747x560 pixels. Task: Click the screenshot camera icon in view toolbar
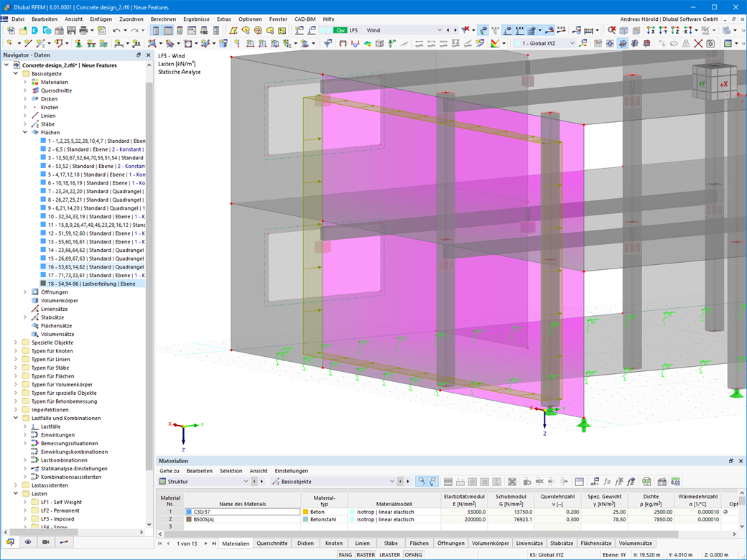pos(710,43)
